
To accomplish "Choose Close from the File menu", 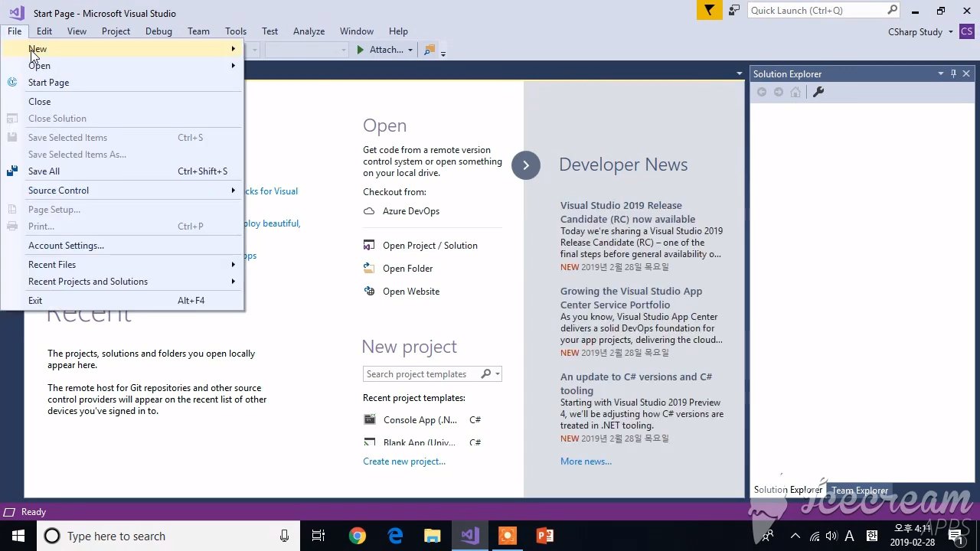I will click(122, 102).
